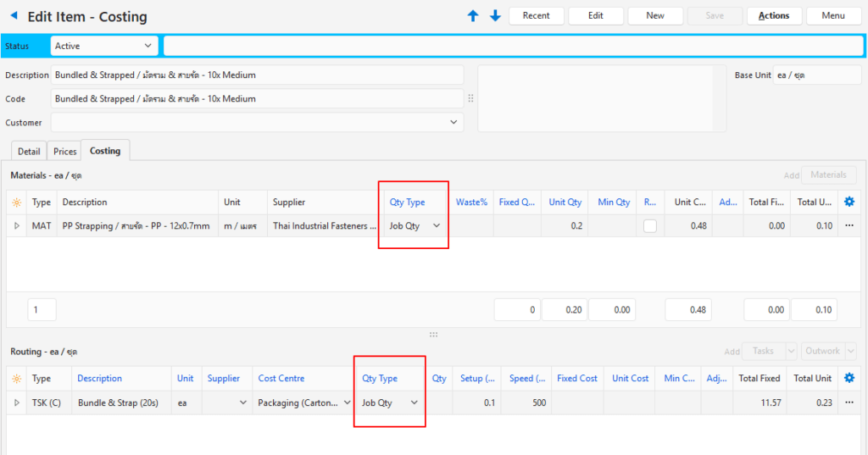The image size is (868, 455).
Task: Toggle the checkbox in PP Strapping row
Action: pyautogui.click(x=650, y=226)
